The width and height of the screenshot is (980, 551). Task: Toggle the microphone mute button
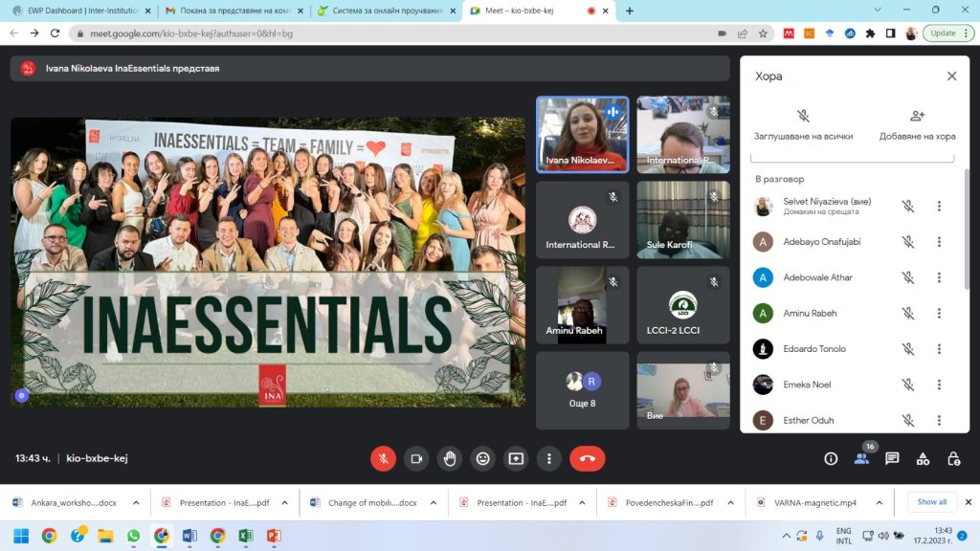383,458
